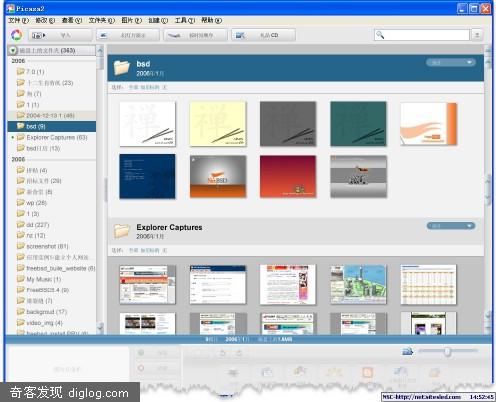This screenshot has width=496, height=402.
Task: Open the last menu in the menu bar
Action: [211, 20]
